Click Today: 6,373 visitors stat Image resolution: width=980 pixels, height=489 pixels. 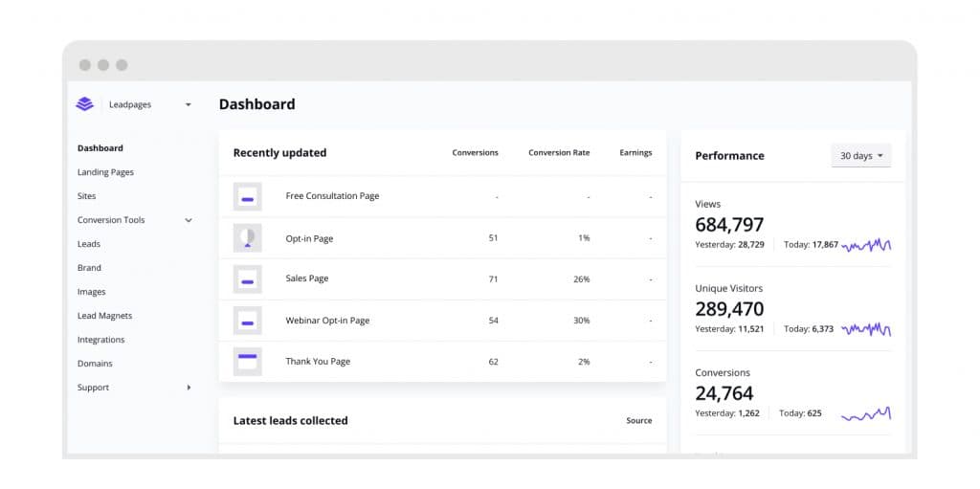[809, 329]
